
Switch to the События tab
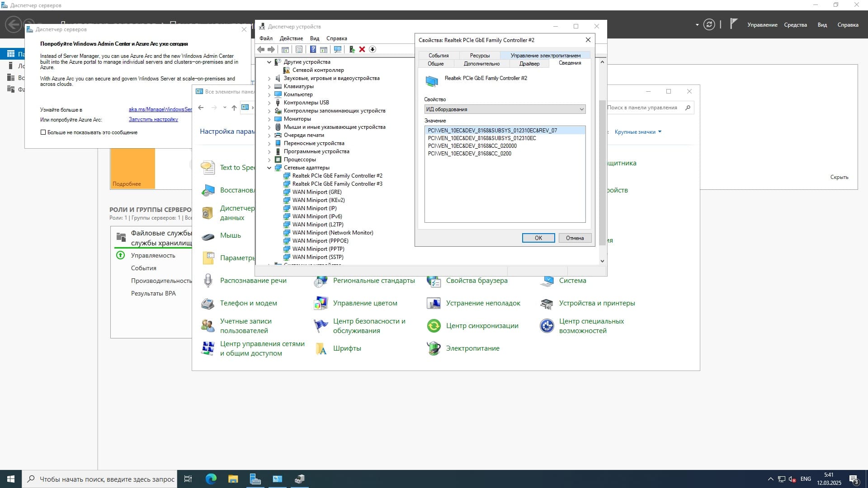coord(439,56)
